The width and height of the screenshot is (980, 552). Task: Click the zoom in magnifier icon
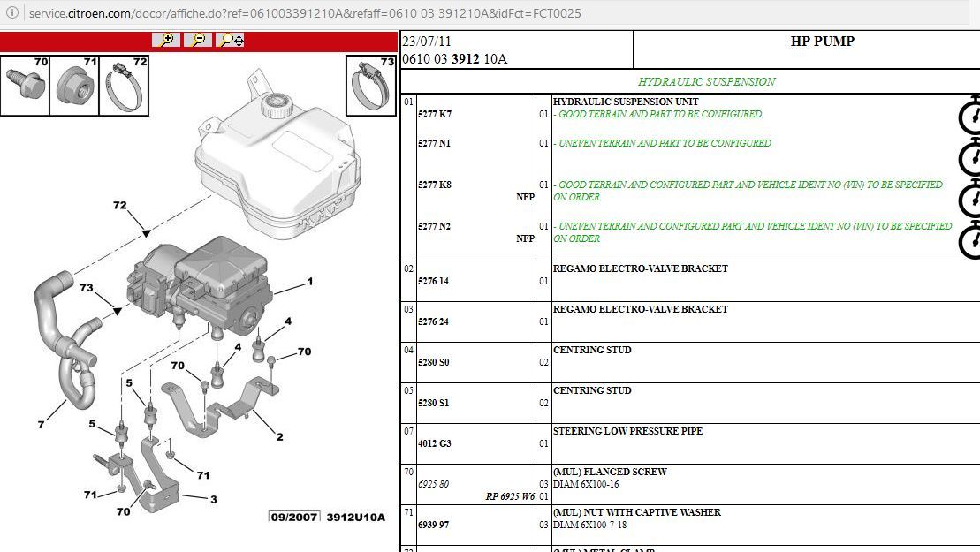click(x=166, y=40)
